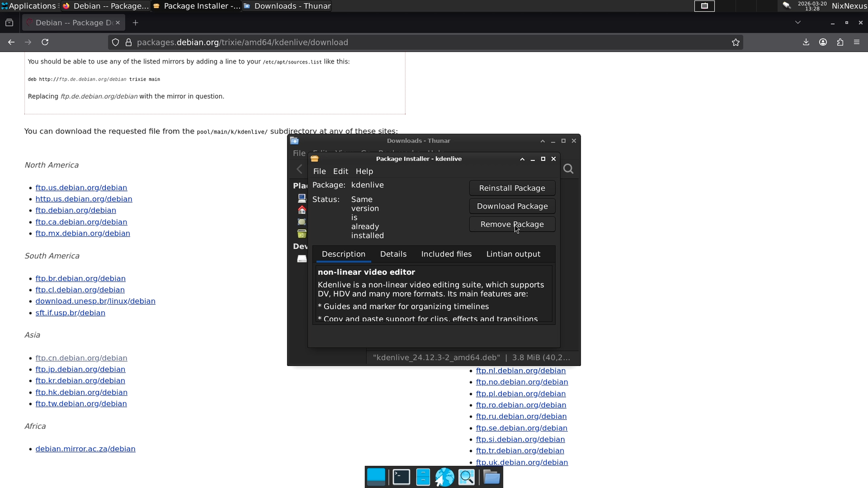The width and height of the screenshot is (868, 488).
Task: Open the Firefox hamburger application menu
Action: (x=857, y=42)
